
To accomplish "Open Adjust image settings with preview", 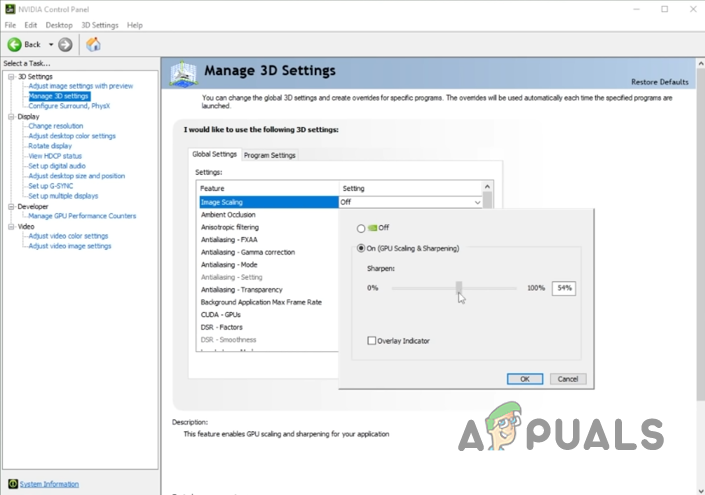I will pos(80,86).
